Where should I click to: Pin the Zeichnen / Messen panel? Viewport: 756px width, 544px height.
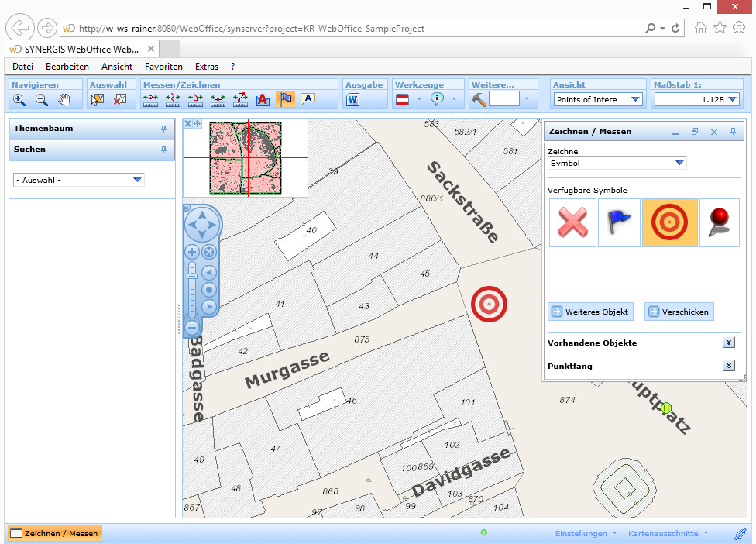[x=732, y=132]
